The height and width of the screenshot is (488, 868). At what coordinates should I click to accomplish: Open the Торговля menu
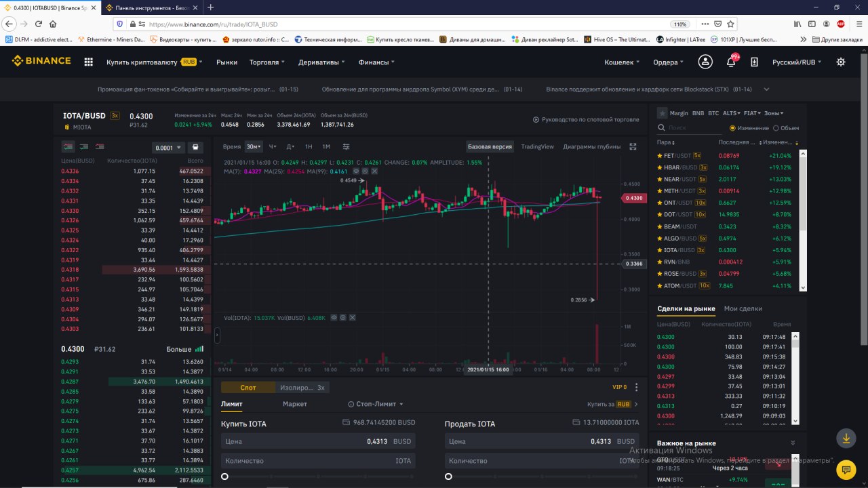(x=267, y=62)
